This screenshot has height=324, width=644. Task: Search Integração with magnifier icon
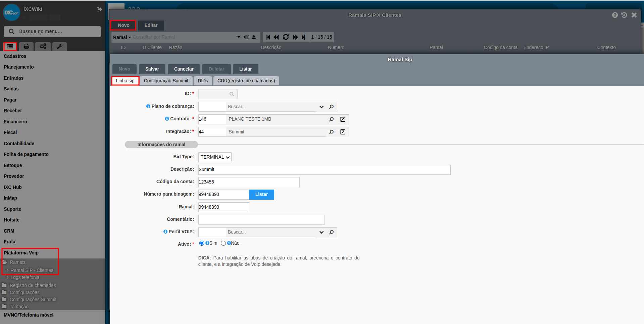coord(331,132)
